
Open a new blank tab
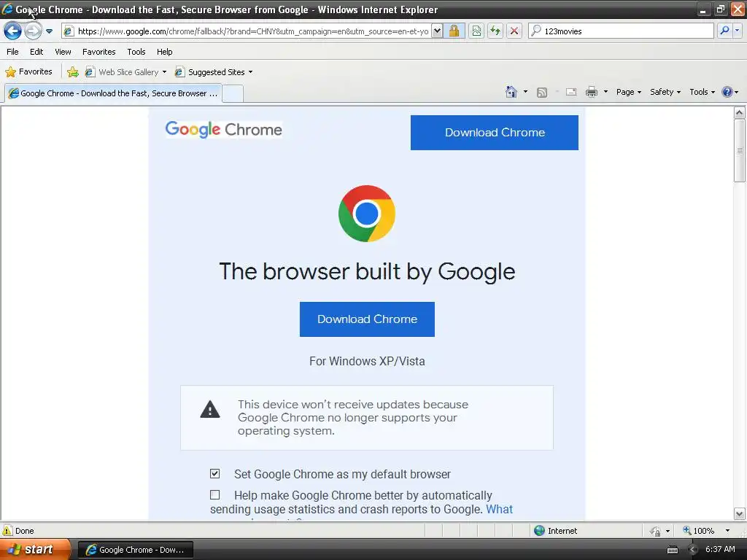click(233, 93)
